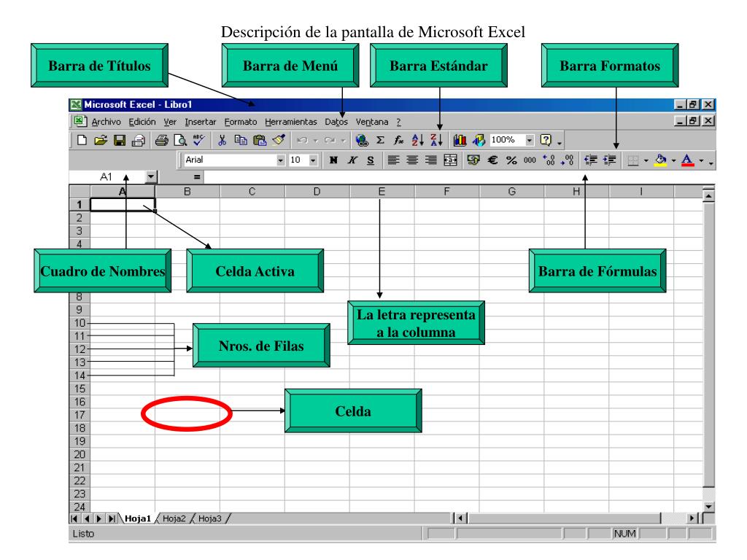Click the Open file folder icon
Screen dimensions: 747x560
pyautogui.click(x=100, y=140)
